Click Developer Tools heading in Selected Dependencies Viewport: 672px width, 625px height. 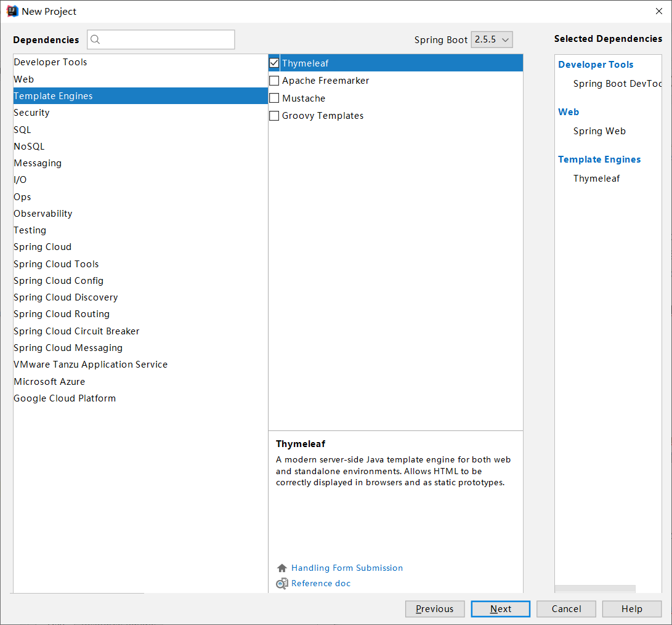[x=596, y=65]
